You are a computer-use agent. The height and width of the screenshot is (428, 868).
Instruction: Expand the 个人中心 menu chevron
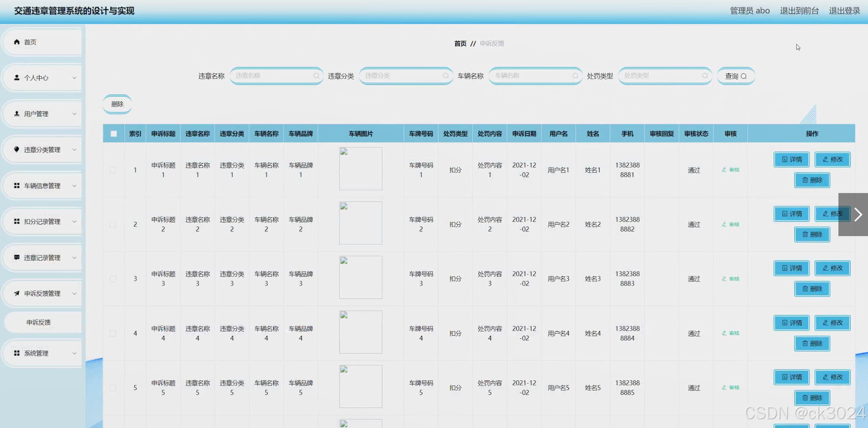pos(74,78)
